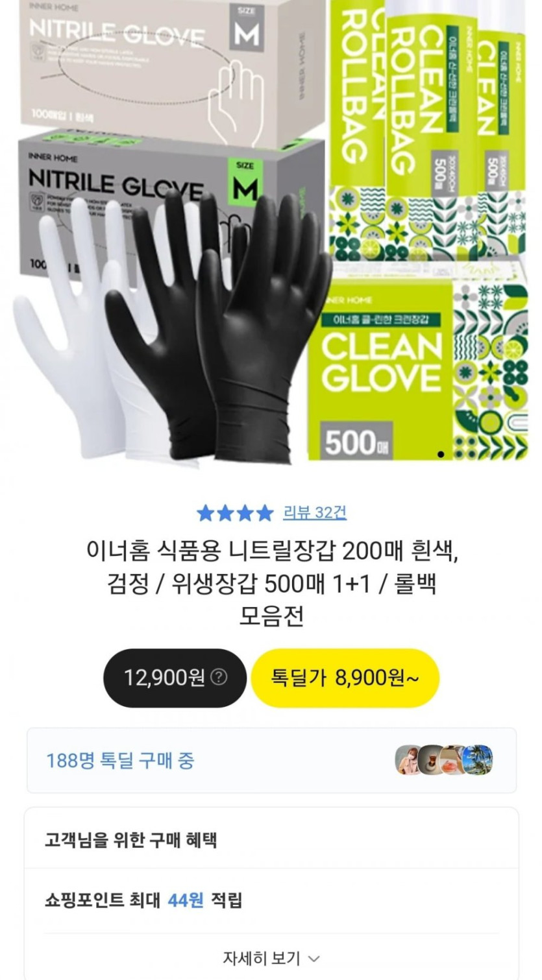Tap the black carousel page dot on image
542x980 pixels.
point(441,454)
